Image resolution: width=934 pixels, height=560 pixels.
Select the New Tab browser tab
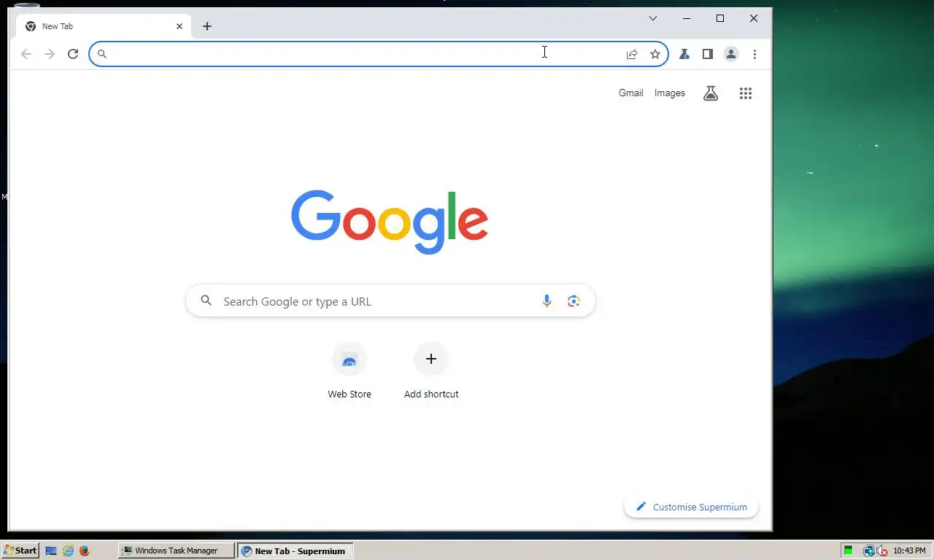103,26
